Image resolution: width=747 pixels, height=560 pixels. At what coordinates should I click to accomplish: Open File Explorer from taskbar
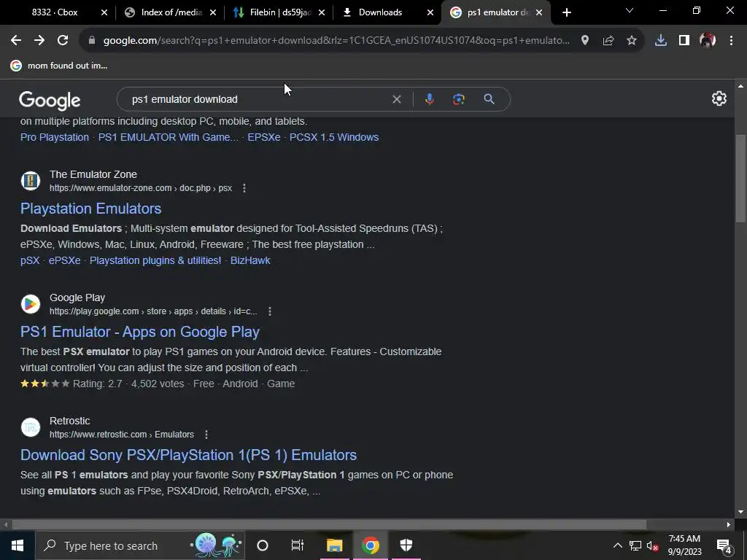click(x=334, y=545)
